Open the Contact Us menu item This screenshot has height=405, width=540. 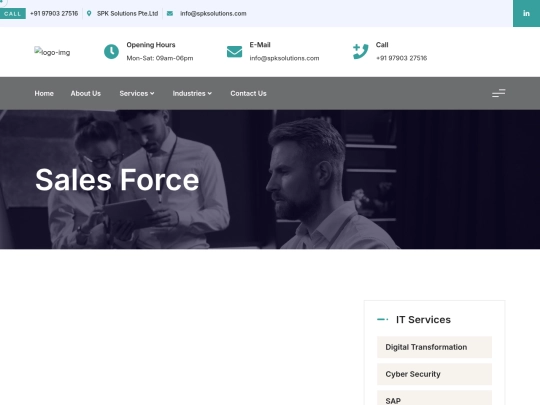pyautogui.click(x=248, y=93)
